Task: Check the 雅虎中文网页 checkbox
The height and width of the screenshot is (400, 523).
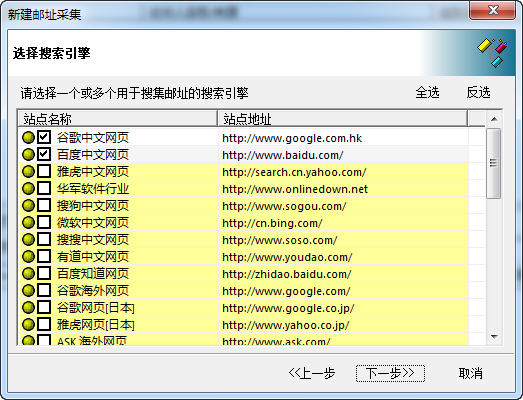Action: coord(44,171)
